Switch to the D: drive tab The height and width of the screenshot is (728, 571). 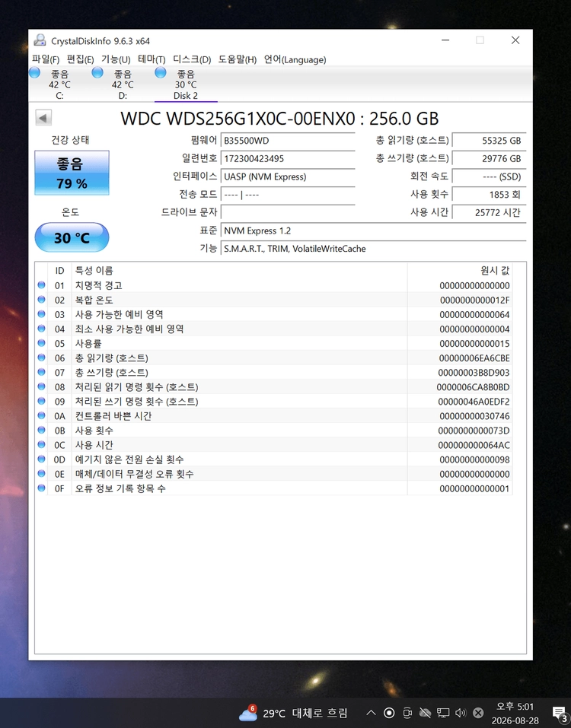pyautogui.click(x=123, y=84)
